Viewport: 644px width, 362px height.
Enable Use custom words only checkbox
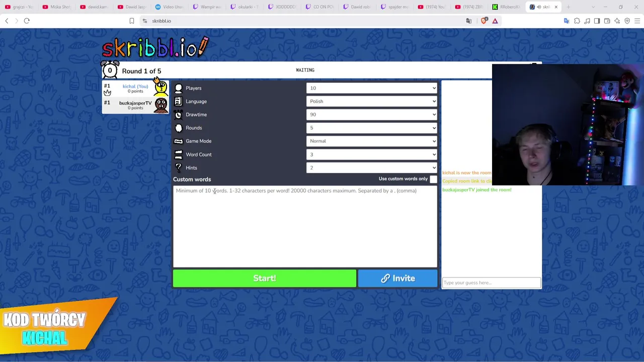433,179
